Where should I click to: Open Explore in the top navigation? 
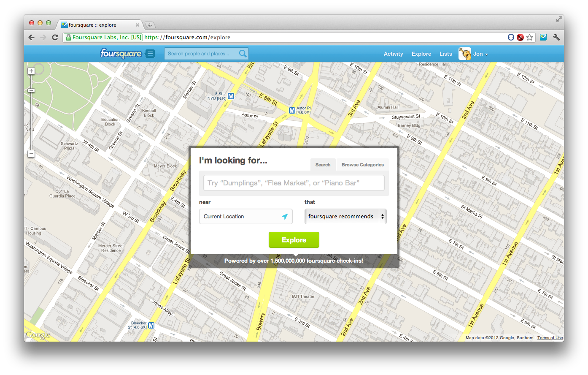[421, 54]
